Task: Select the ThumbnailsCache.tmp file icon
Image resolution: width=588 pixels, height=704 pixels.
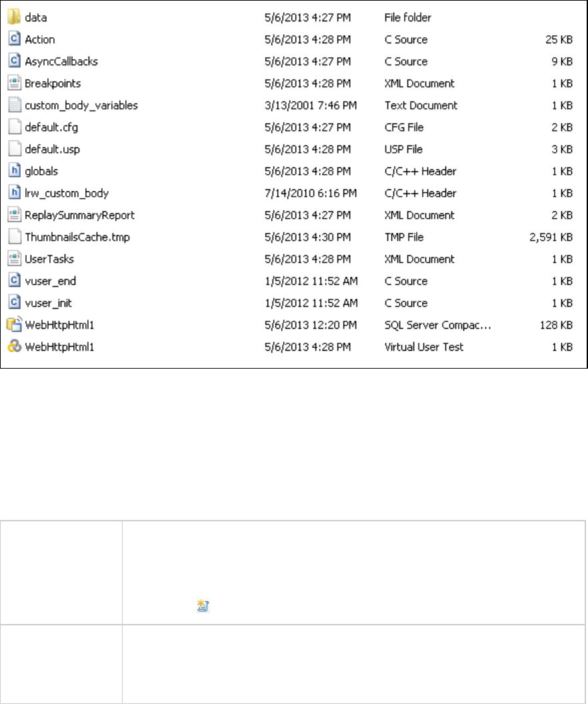Action: pos(14,237)
